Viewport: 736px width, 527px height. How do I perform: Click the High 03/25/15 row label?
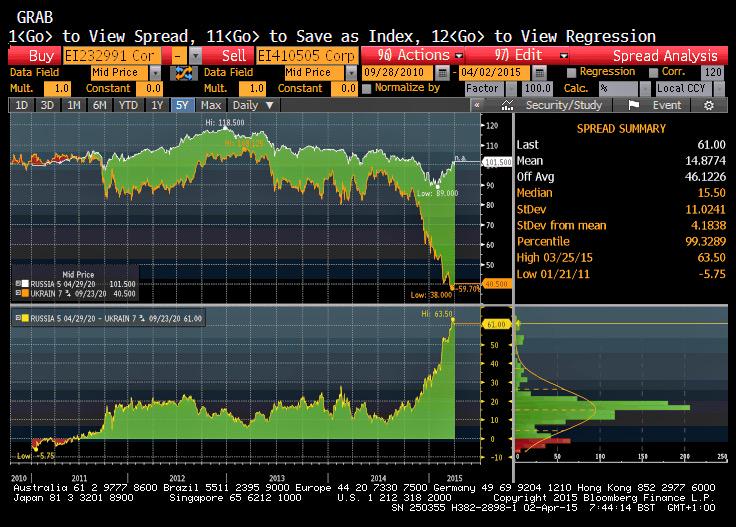pos(554,258)
